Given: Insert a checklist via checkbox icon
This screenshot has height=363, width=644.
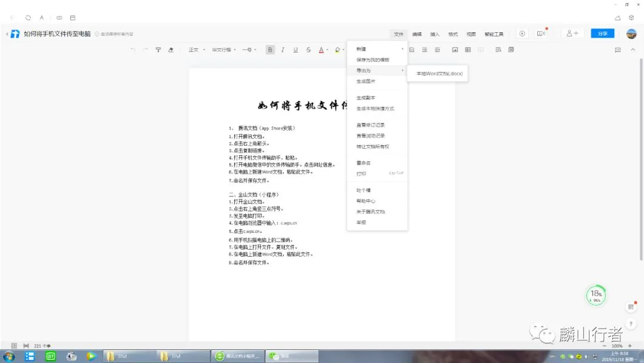Looking at the screenshot, I should (x=411, y=50).
